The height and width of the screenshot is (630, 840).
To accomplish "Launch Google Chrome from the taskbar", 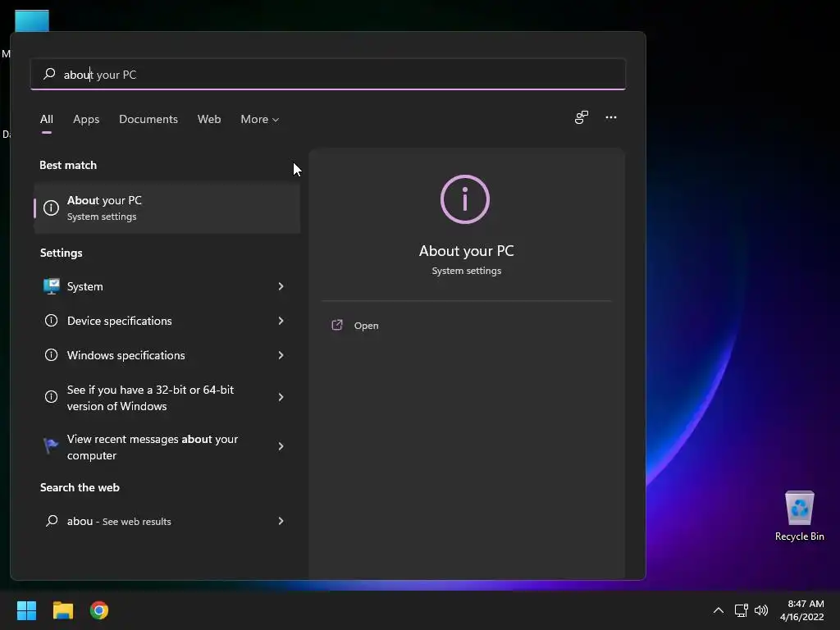I will (x=99, y=610).
